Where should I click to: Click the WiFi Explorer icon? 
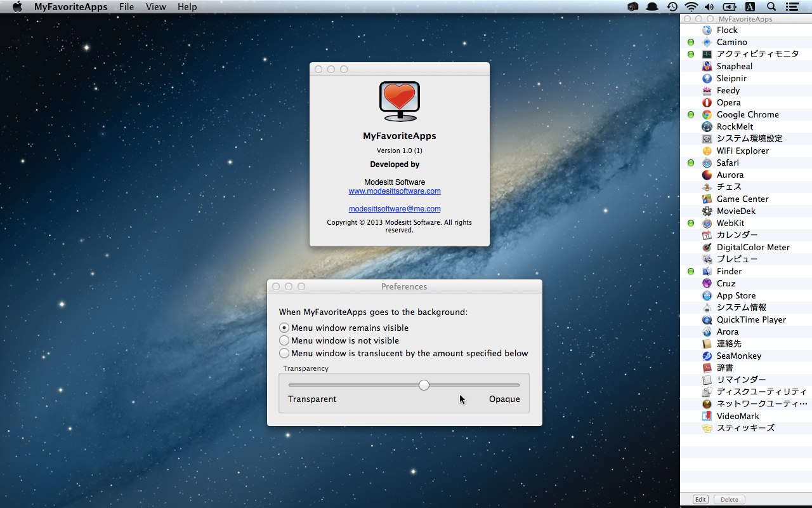pos(707,151)
